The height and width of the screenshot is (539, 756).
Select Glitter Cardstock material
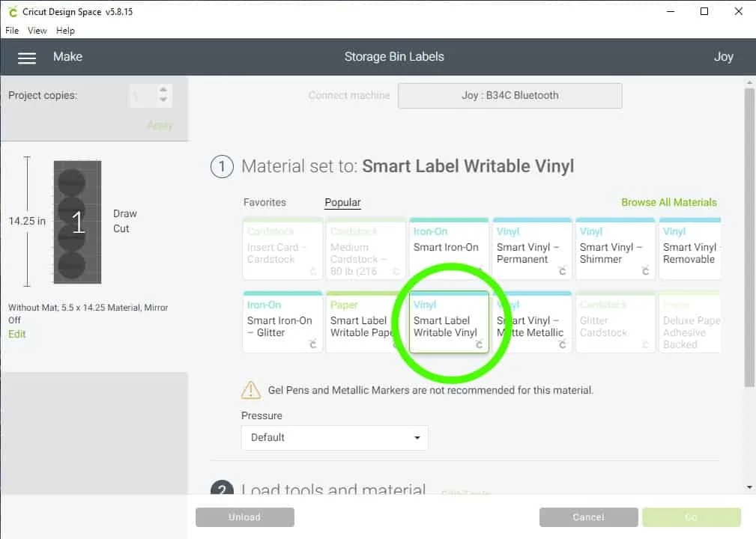pyautogui.click(x=615, y=322)
